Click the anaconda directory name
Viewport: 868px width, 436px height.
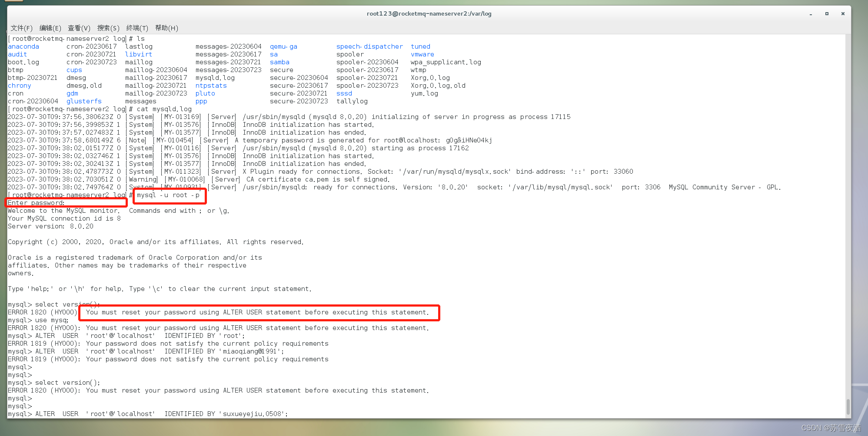(23, 46)
